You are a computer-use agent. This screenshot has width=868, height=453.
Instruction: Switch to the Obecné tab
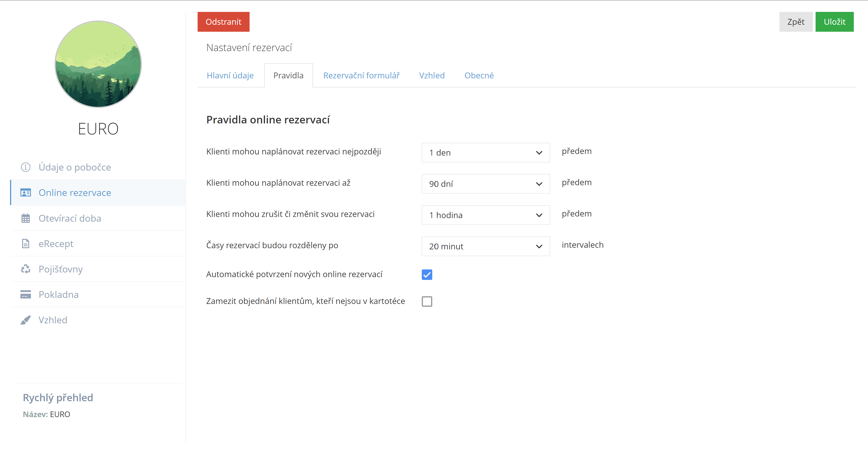click(x=479, y=76)
